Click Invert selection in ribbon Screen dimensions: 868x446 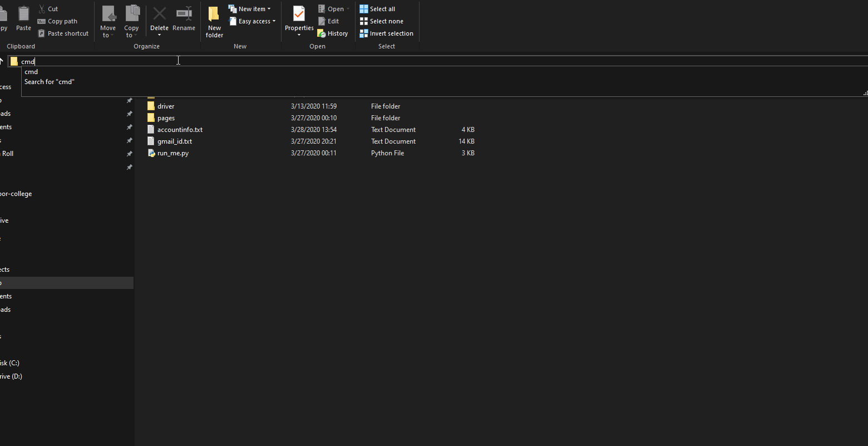click(x=386, y=33)
